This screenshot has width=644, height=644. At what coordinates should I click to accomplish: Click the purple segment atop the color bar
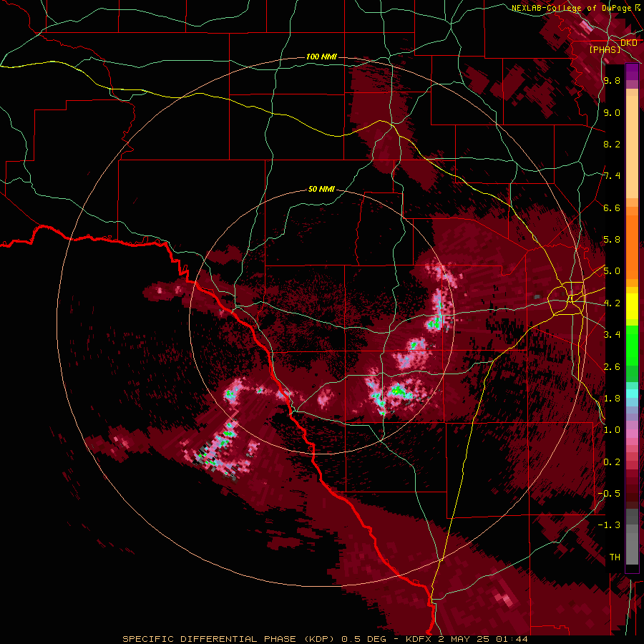click(x=632, y=72)
